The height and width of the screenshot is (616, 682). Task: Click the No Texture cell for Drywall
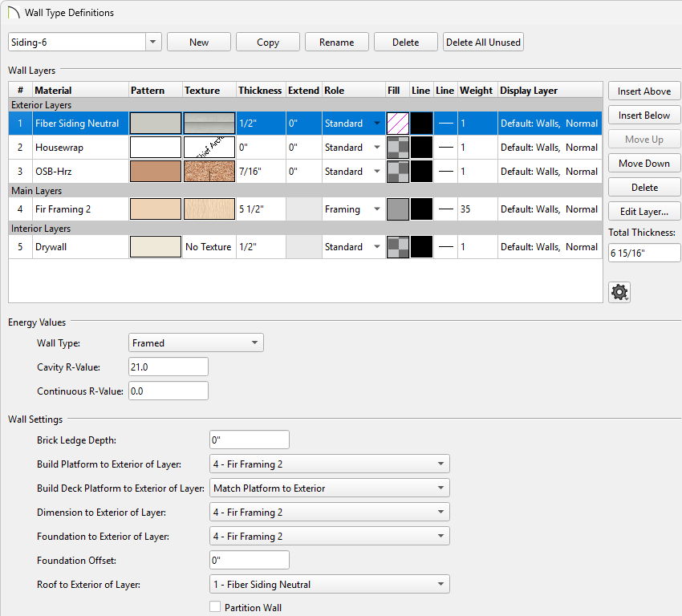tap(209, 247)
